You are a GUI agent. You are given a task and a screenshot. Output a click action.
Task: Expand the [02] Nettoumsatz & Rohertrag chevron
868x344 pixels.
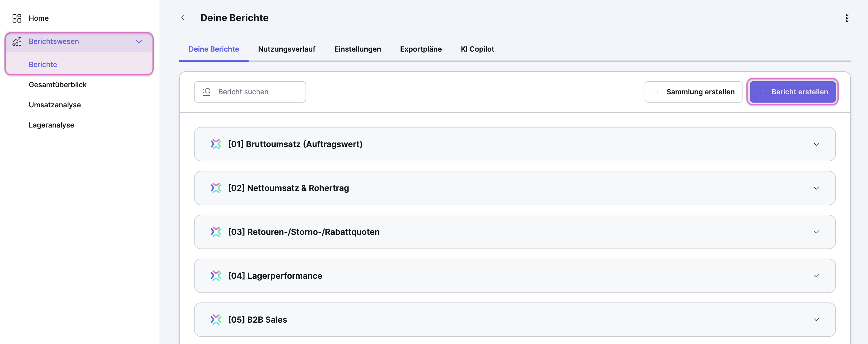[x=816, y=188]
